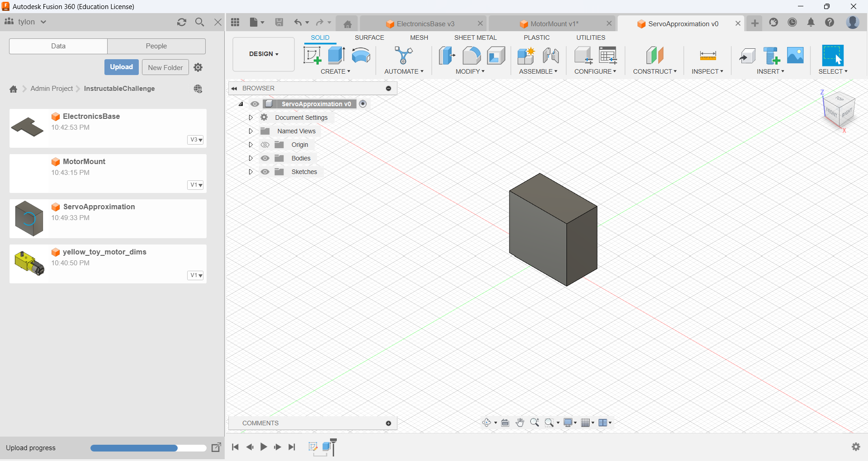Open the MODIFY dropdown menu
Screen dimensions: 868x461
(x=470, y=71)
